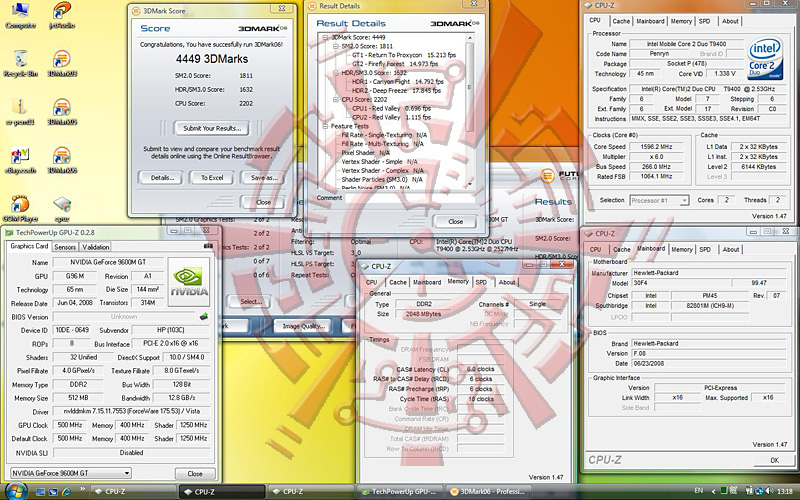Image resolution: width=800 pixels, height=500 pixels.
Task: Launch the 3DMark03 desktop shortcut
Action: click(x=62, y=63)
